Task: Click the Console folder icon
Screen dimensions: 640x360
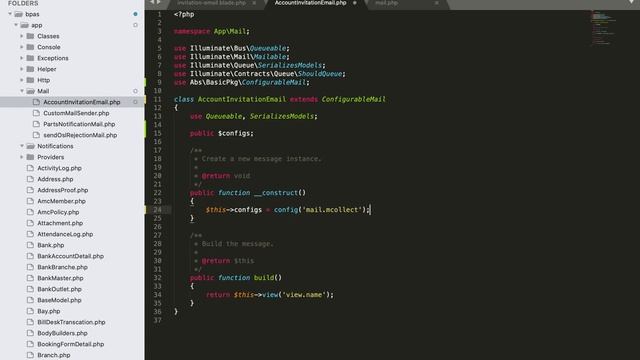Action: (x=30, y=47)
